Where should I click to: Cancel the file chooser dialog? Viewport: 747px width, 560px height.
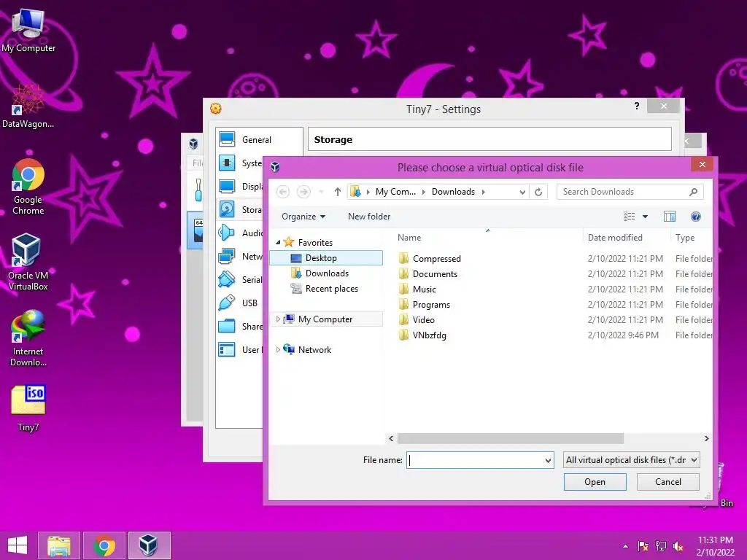(668, 482)
